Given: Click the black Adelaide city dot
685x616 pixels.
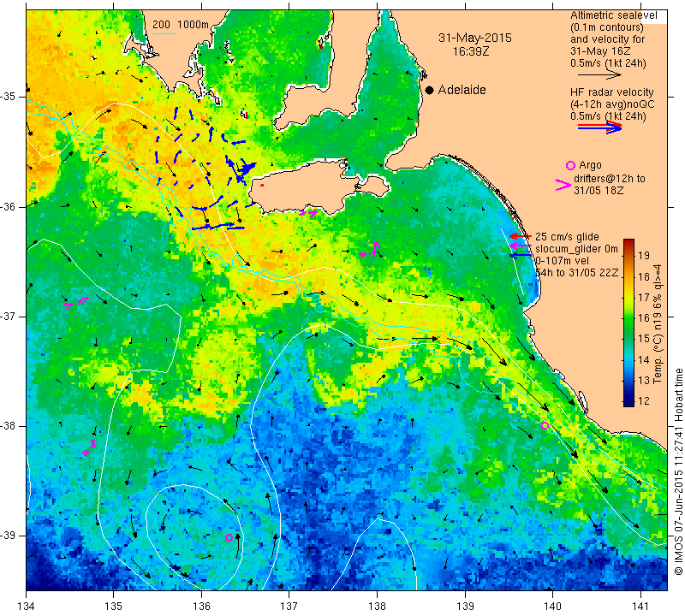Looking at the screenshot, I should (x=430, y=90).
